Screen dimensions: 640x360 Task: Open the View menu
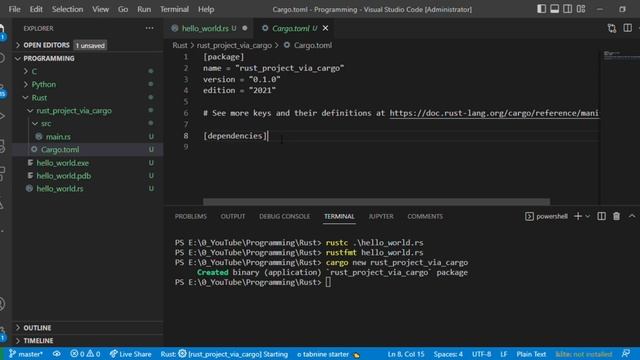[100, 9]
